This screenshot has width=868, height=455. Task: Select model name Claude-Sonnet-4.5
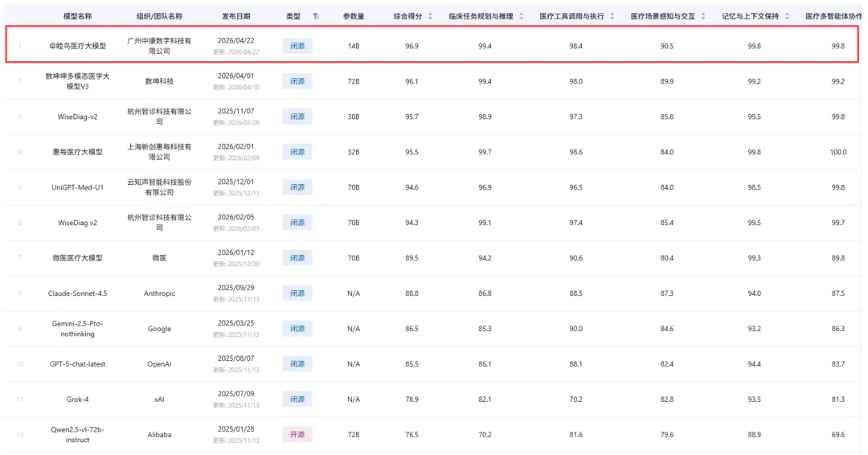click(x=77, y=293)
